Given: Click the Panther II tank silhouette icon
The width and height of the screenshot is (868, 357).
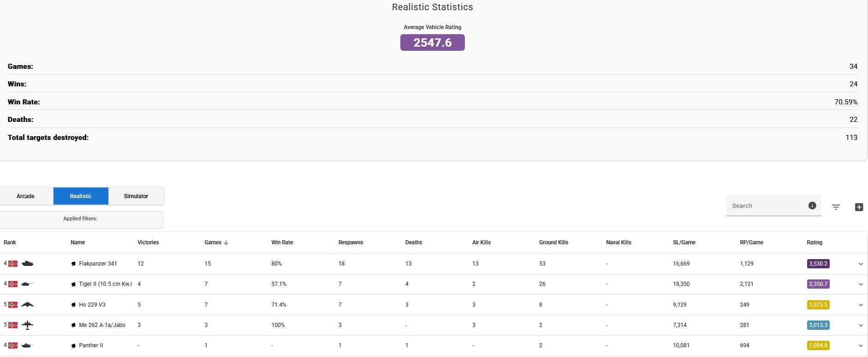Looking at the screenshot, I should coord(27,345).
